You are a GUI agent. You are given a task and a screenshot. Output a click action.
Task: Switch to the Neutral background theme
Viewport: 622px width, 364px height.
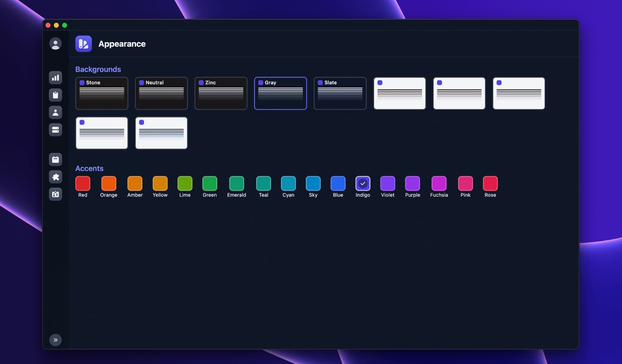click(x=161, y=93)
